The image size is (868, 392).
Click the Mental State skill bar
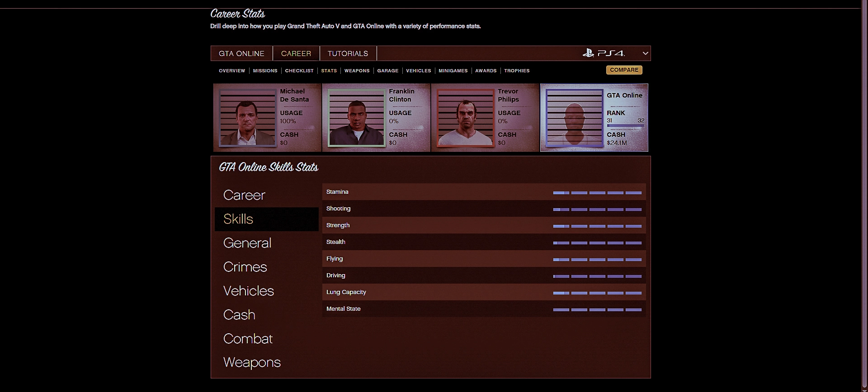[x=597, y=310]
